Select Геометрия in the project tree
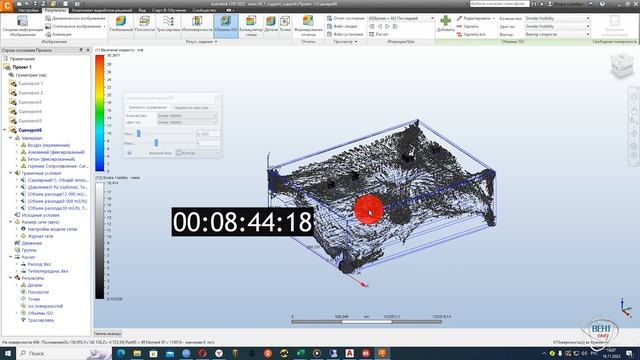 click(x=31, y=75)
